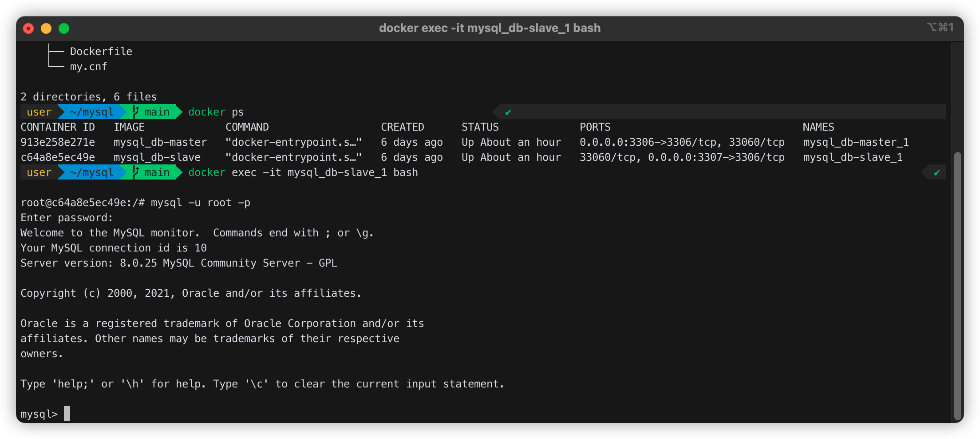Click ports '33060/tcp, 0.0.0.0:3307->3306/tcp'

coord(682,157)
